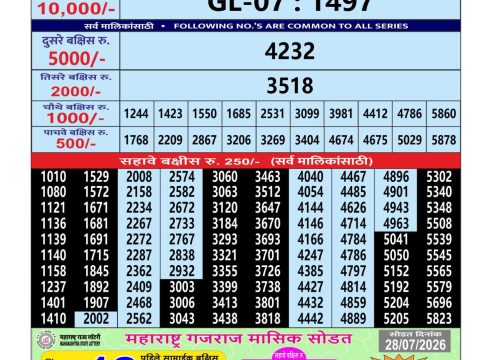480x360 pixels.
Task: Click number 5539 in the 250/- list
Action: click(x=439, y=240)
